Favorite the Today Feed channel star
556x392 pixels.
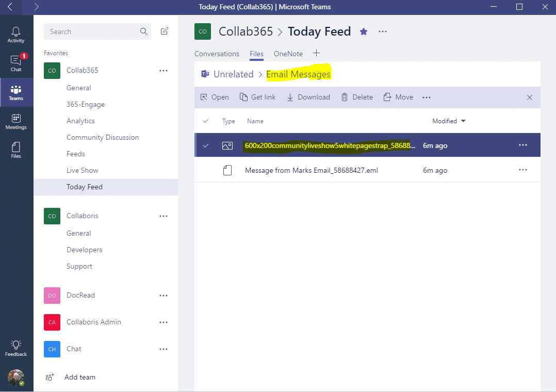364,31
